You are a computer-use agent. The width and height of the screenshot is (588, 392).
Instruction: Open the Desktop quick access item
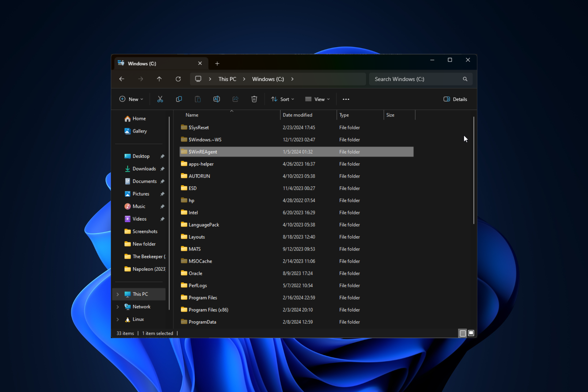pyautogui.click(x=137, y=156)
